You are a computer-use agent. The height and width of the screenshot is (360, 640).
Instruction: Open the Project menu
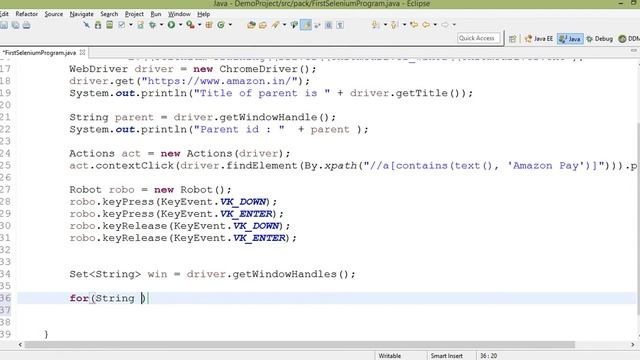[x=134, y=14]
